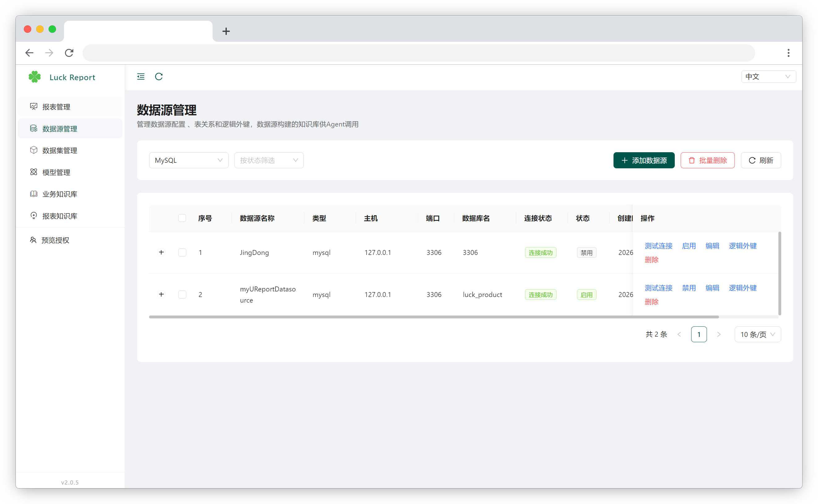
Task: Click 启用 link for JingDong row
Action: 689,246
